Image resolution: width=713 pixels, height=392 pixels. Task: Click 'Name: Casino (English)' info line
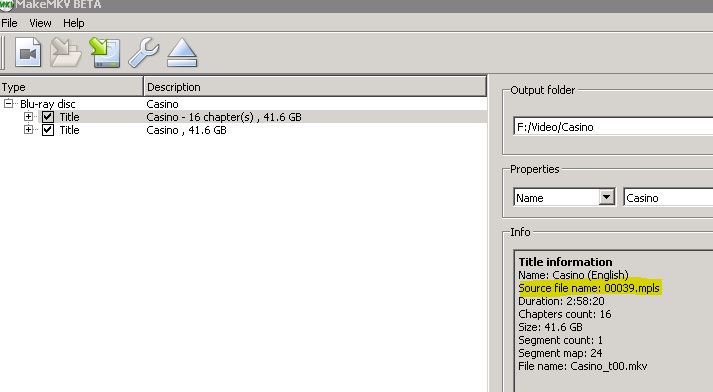point(573,275)
